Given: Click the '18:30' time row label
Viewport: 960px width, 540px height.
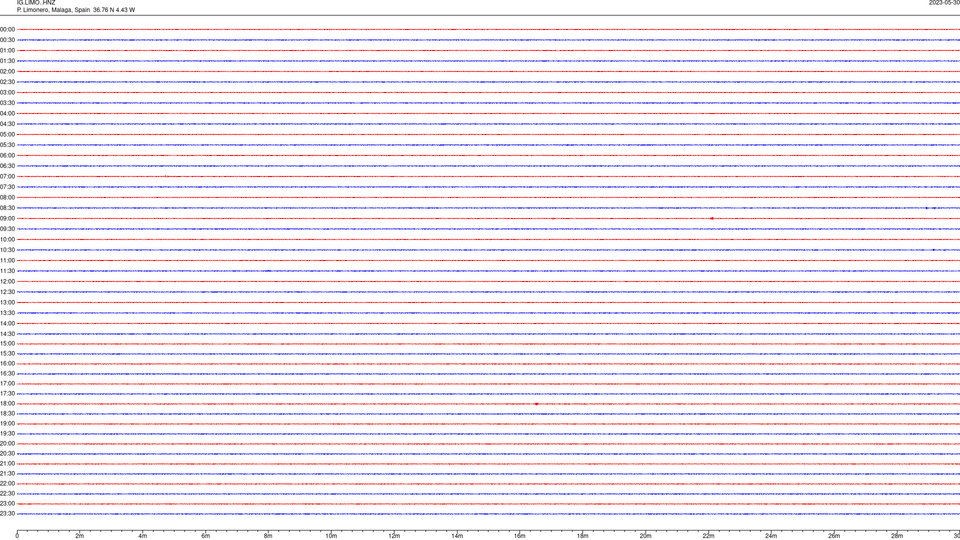Looking at the screenshot, I should pos(7,414).
